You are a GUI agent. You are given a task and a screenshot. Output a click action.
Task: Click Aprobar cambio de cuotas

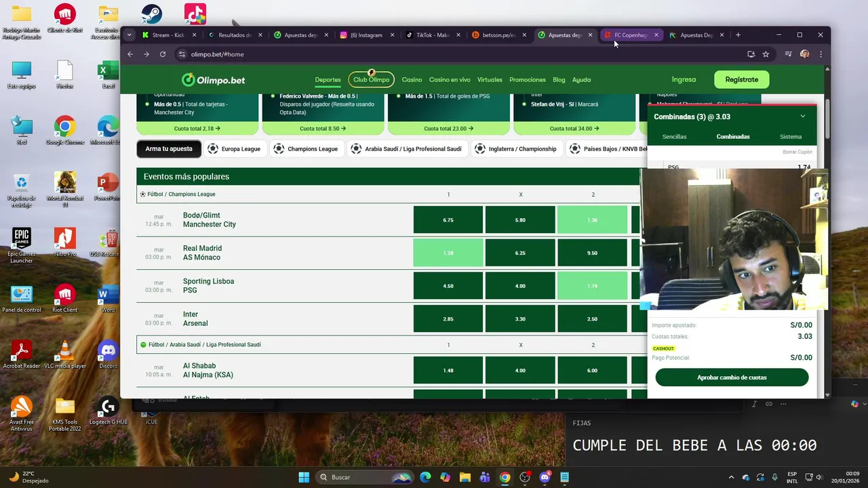732,378
